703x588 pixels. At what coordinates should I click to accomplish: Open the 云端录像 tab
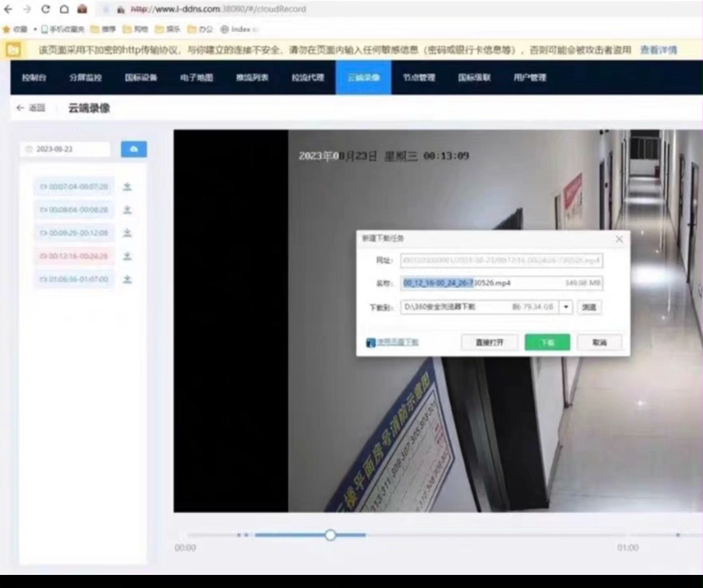pyautogui.click(x=363, y=78)
